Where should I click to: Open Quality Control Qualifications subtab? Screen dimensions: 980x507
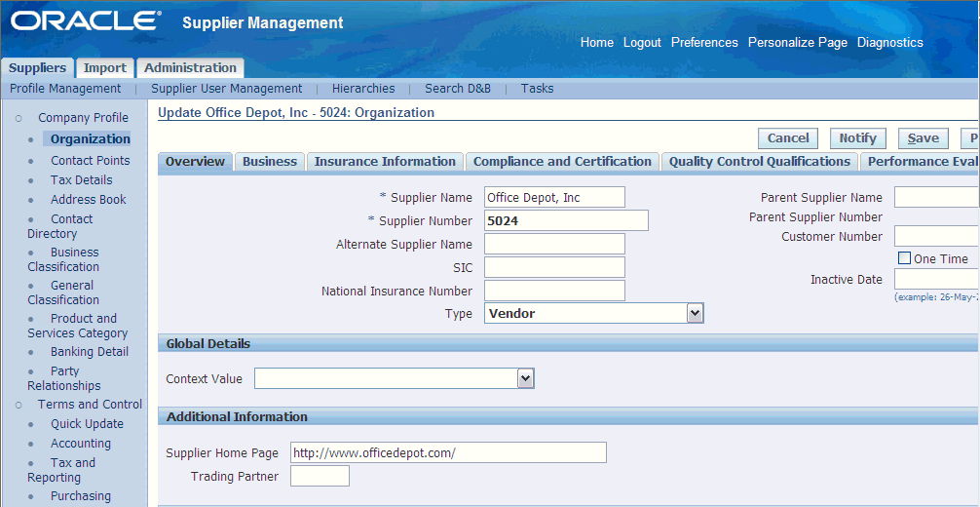click(760, 162)
